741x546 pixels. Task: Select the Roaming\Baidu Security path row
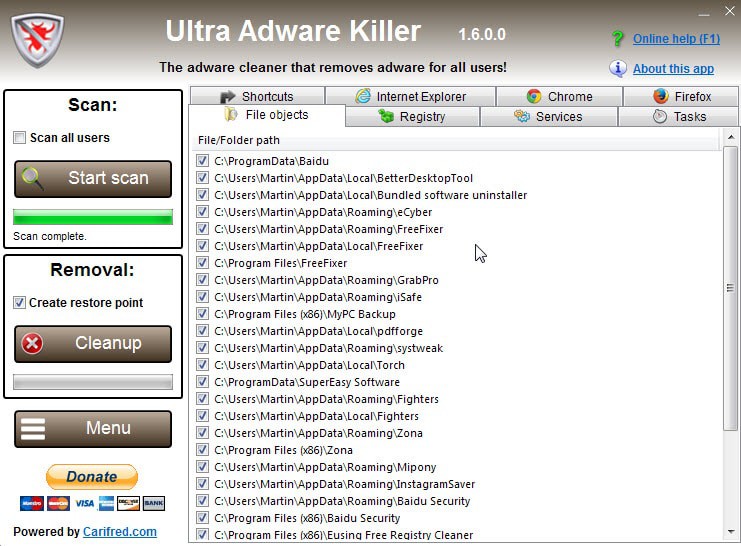(x=342, y=501)
